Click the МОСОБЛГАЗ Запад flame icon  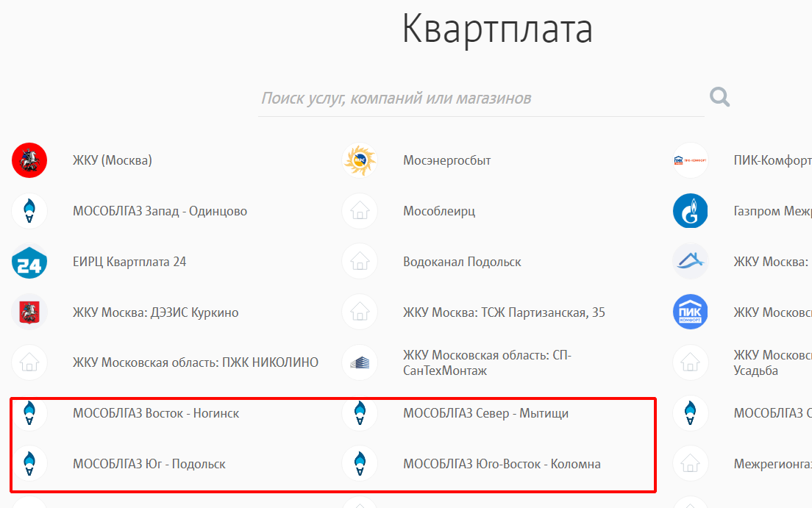pos(29,212)
